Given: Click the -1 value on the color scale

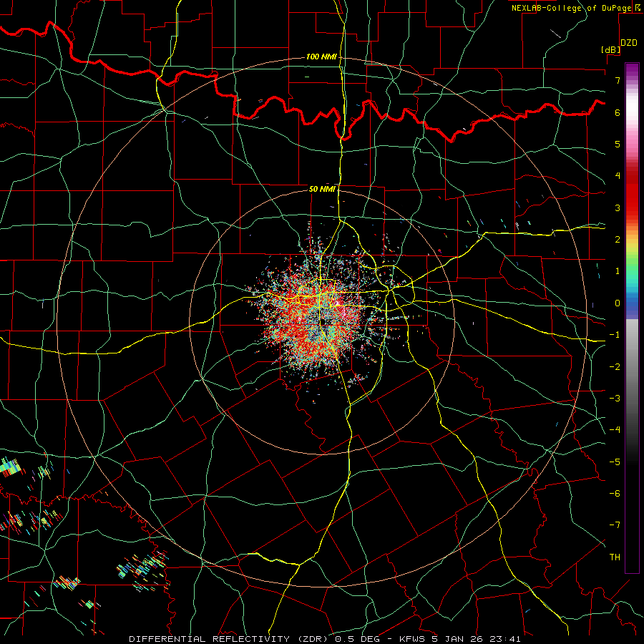Looking at the screenshot, I should pos(615,335).
